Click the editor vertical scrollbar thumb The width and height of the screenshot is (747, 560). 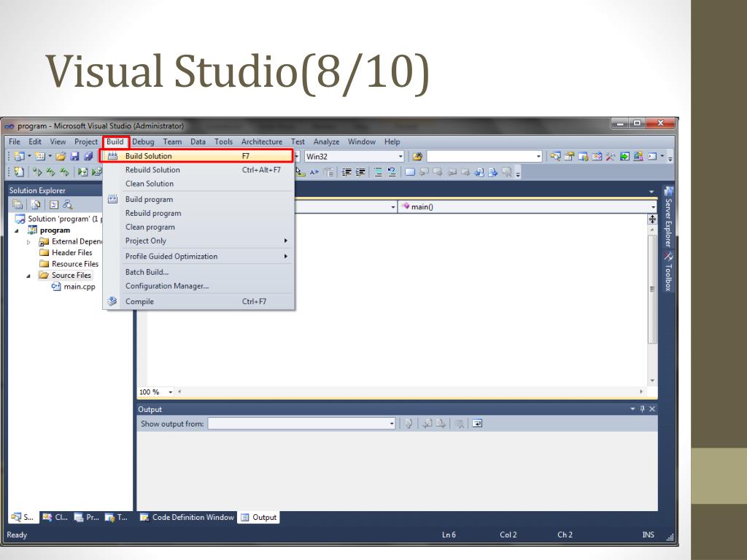tap(652, 289)
